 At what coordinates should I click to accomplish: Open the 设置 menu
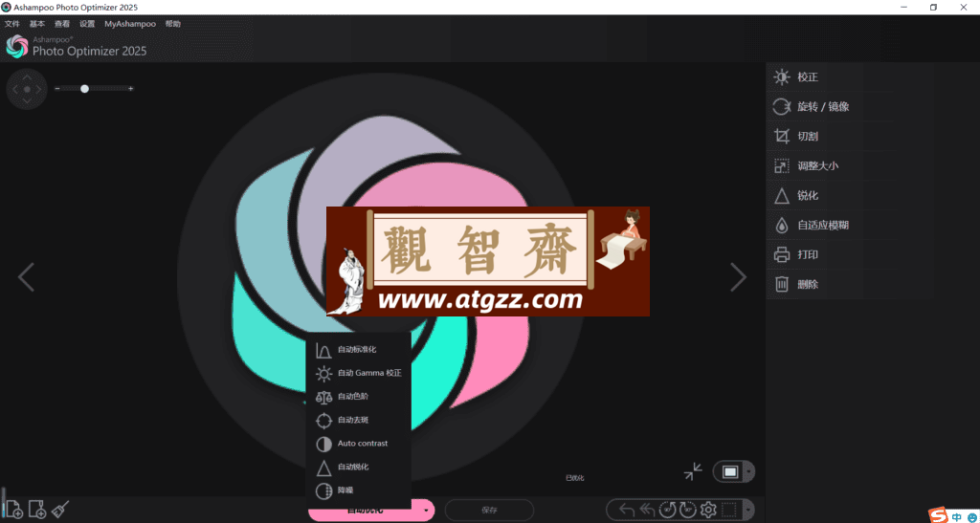(x=87, y=24)
